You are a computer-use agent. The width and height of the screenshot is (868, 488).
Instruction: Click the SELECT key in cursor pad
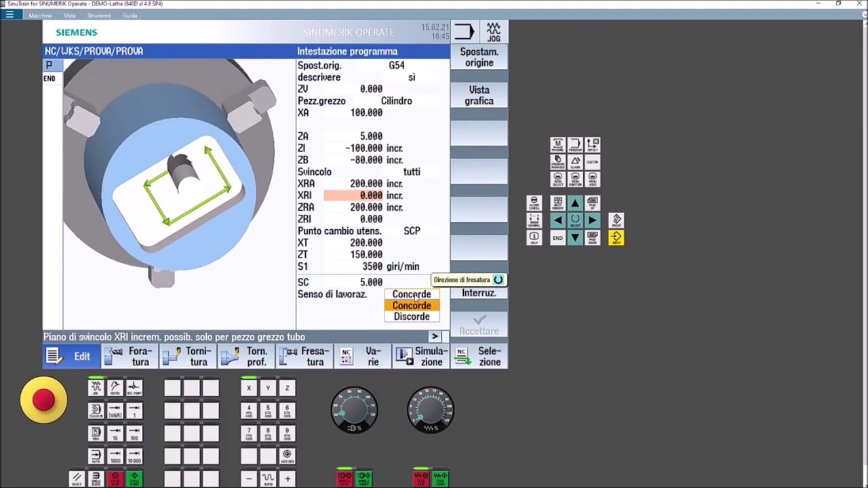click(575, 220)
